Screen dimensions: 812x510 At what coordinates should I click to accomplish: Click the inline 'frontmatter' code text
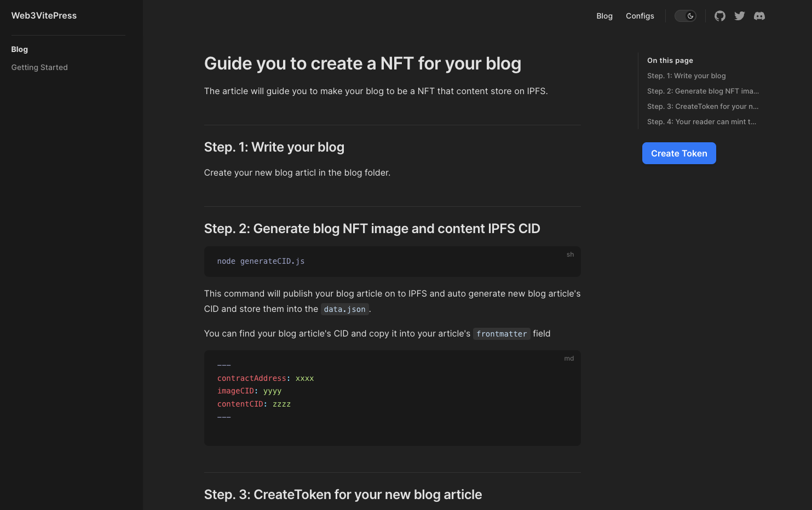502,334
